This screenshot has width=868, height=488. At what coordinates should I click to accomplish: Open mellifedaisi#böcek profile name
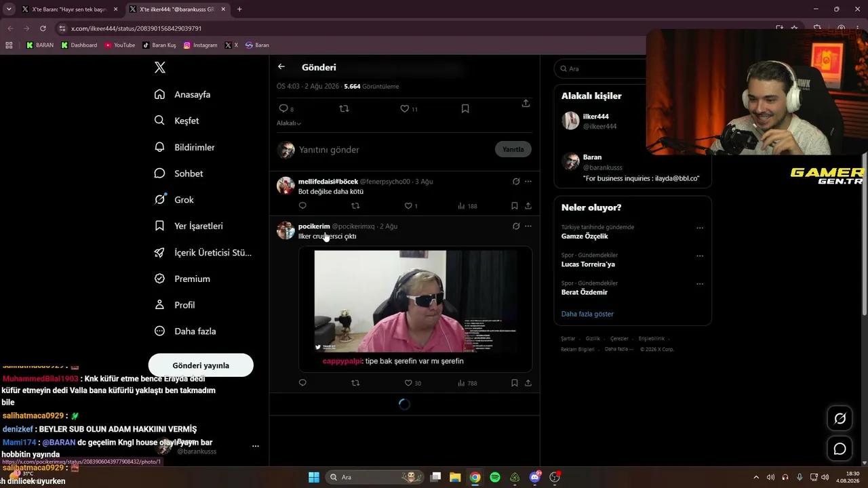[328, 182]
